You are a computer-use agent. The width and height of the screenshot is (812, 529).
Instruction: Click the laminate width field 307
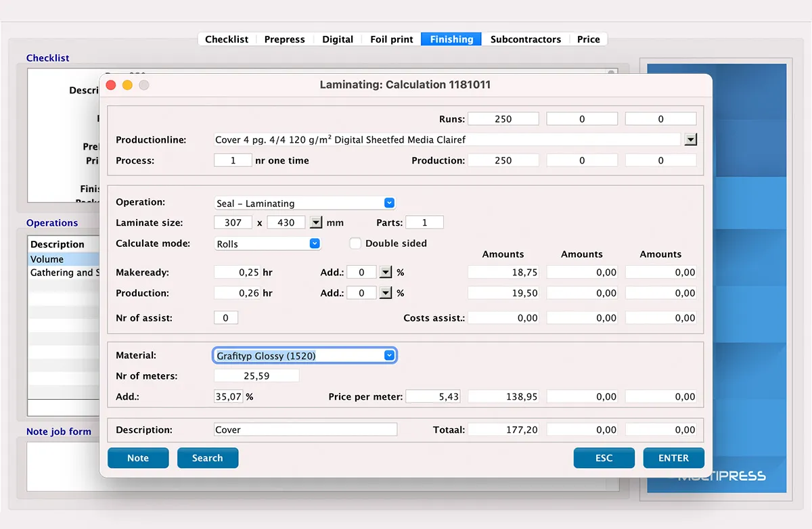click(233, 223)
